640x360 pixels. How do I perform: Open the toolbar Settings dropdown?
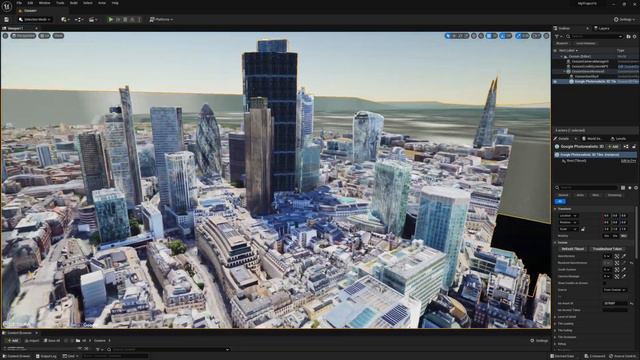[x=625, y=19]
